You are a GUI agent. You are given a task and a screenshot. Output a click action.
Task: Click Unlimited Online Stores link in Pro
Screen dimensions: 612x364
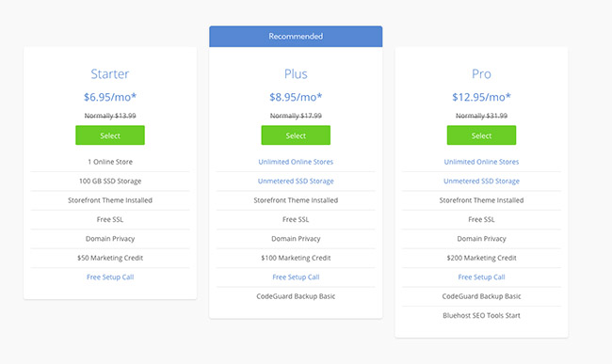(481, 162)
